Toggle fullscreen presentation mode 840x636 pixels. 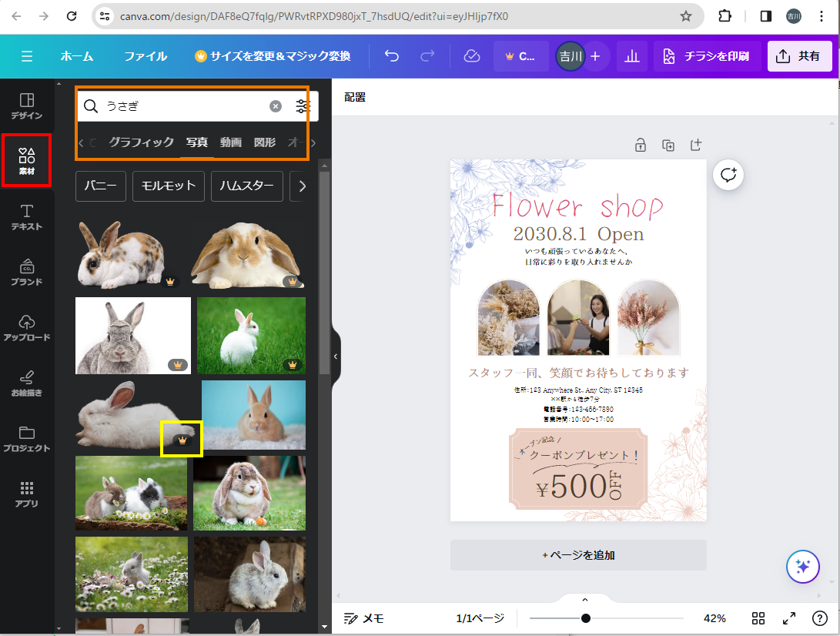[789, 618]
